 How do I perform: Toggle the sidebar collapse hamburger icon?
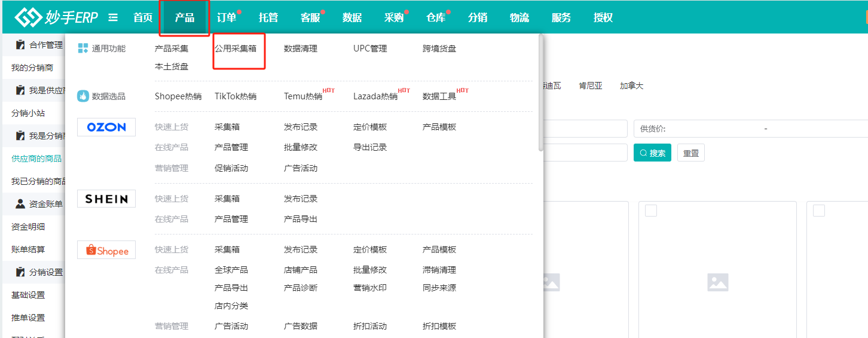click(x=113, y=17)
